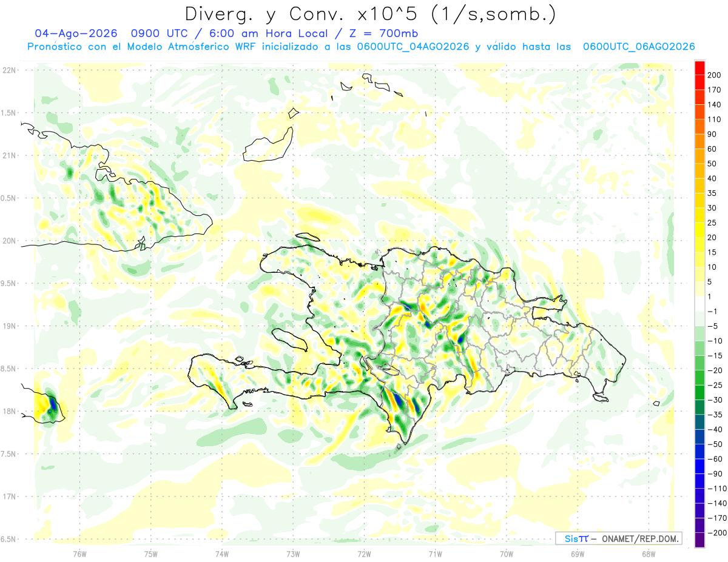Click the positive "25" legend value

coord(712,223)
